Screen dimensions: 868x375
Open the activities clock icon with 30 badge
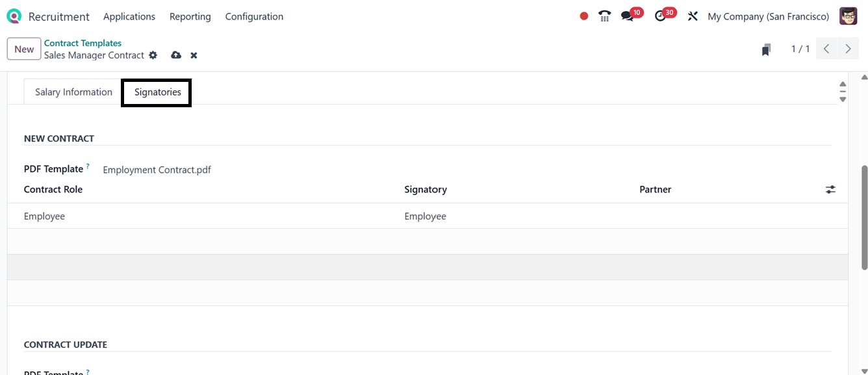(661, 16)
